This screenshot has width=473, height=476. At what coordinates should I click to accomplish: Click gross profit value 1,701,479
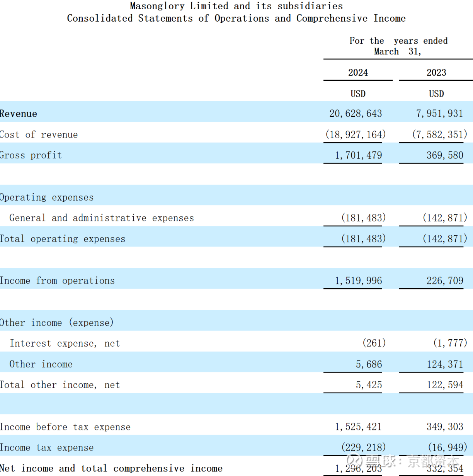358,155
